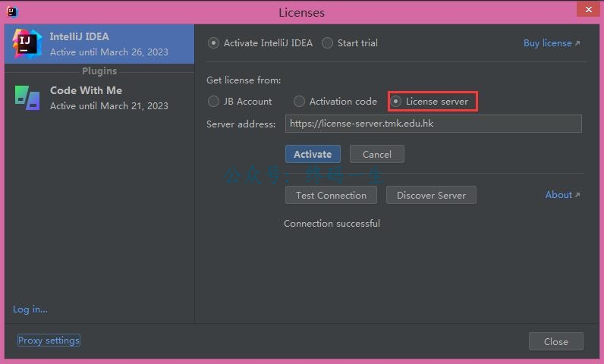This screenshot has width=604, height=364.
Task: Open the Proxy settings link
Action: pos(49,340)
